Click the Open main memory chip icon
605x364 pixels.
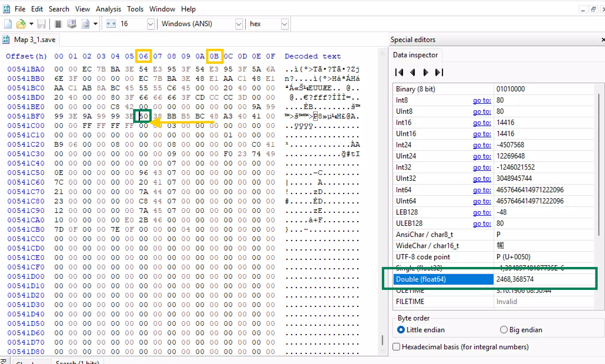pyautogui.click(x=58, y=24)
